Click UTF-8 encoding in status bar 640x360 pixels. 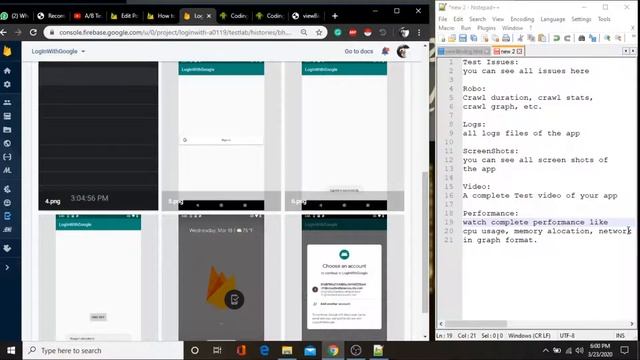pyautogui.click(x=567, y=336)
